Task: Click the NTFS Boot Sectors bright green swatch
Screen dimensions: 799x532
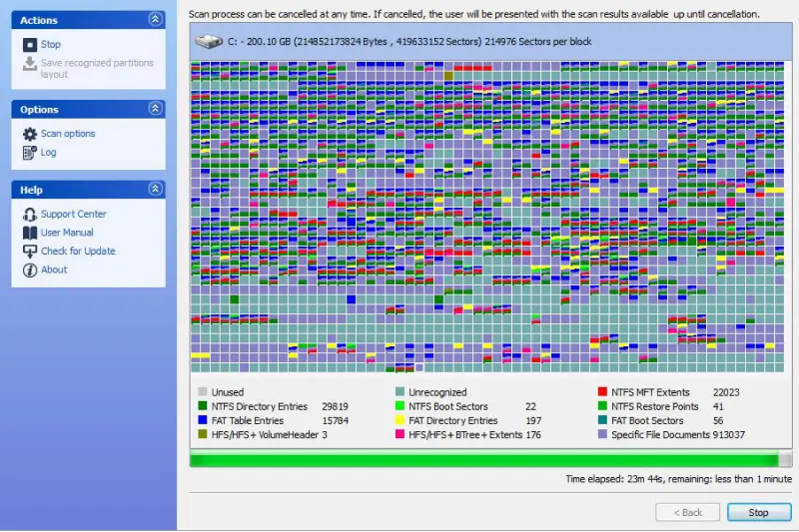Action: (399, 406)
